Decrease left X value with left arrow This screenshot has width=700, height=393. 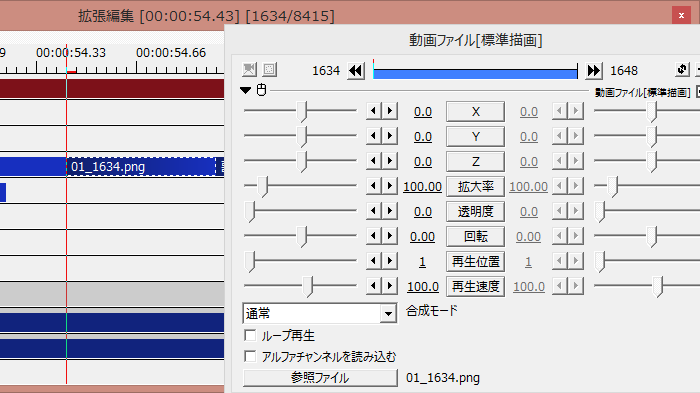click(374, 111)
